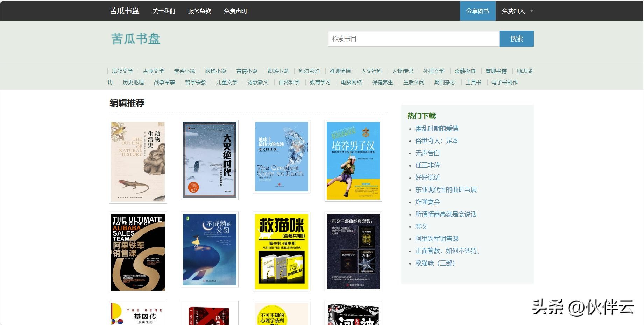Open the 服务条款 menu item
This screenshot has width=644, height=325.
point(199,11)
